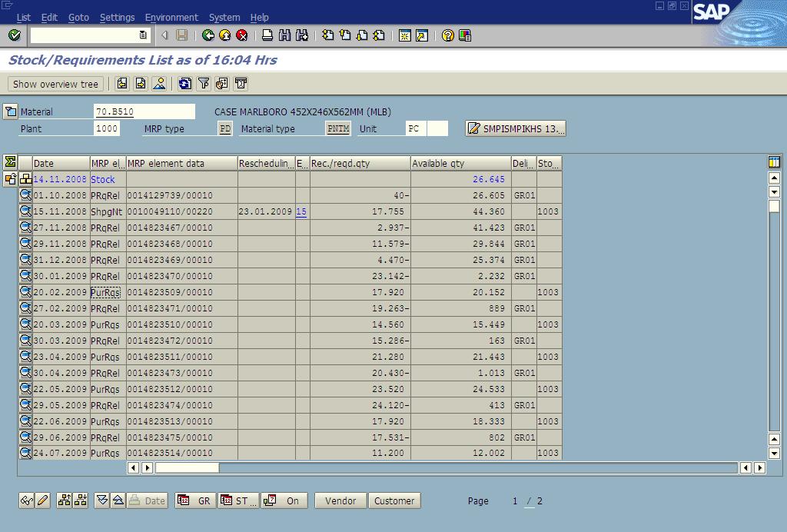787x532 pixels.
Task: Expand details for the 01.10.2008 PRqRel row
Action: coord(25,195)
